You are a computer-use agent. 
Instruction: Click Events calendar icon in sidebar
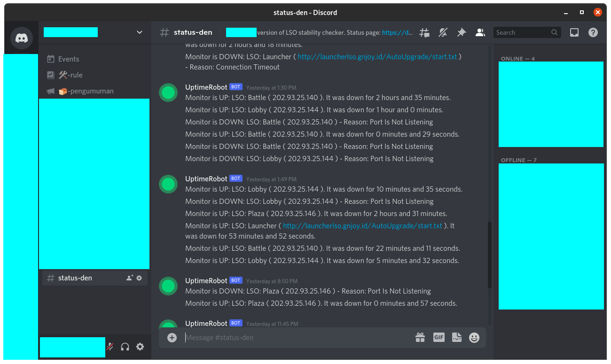51,59
